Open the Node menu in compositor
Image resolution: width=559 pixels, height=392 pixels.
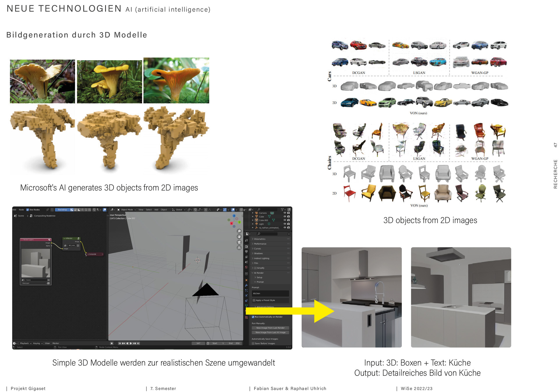[x=21, y=210]
